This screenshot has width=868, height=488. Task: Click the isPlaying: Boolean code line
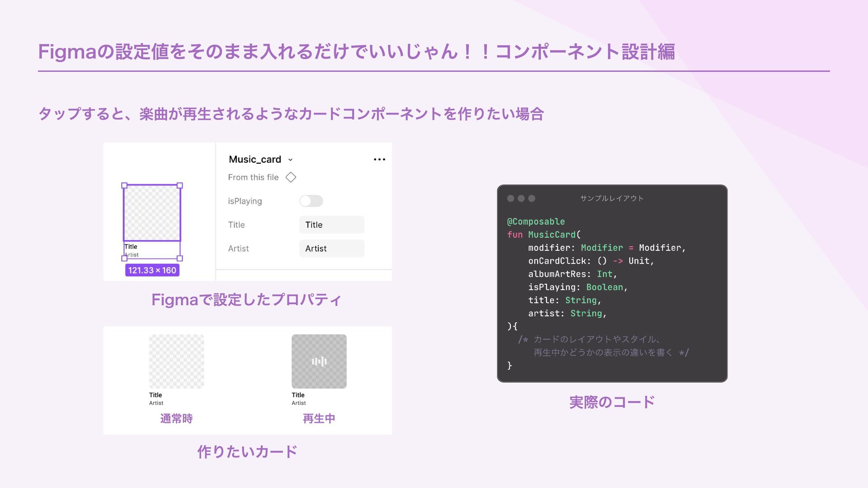(x=578, y=287)
